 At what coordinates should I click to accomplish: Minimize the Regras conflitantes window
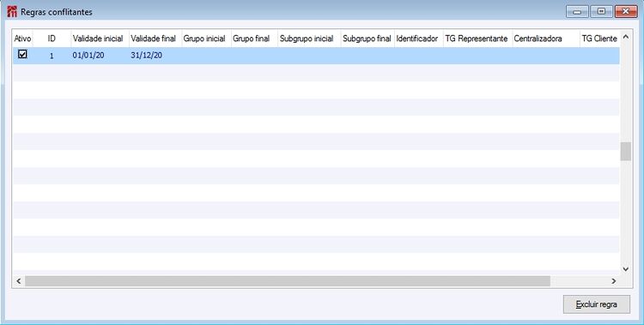point(577,11)
